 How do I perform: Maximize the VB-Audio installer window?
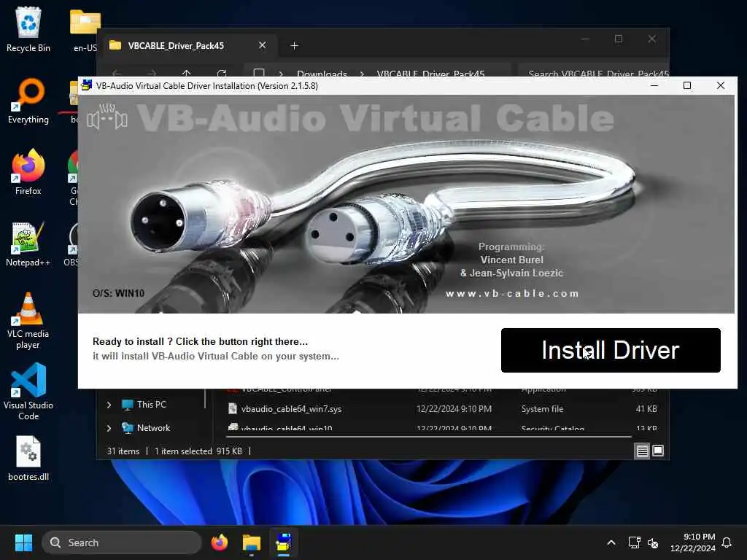pyautogui.click(x=687, y=86)
